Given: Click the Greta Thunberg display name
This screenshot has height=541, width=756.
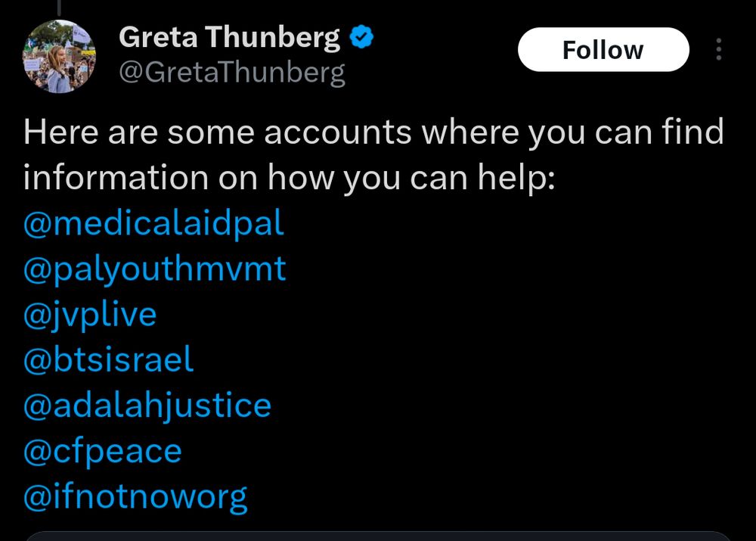Looking at the screenshot, I should click(230, 37).
